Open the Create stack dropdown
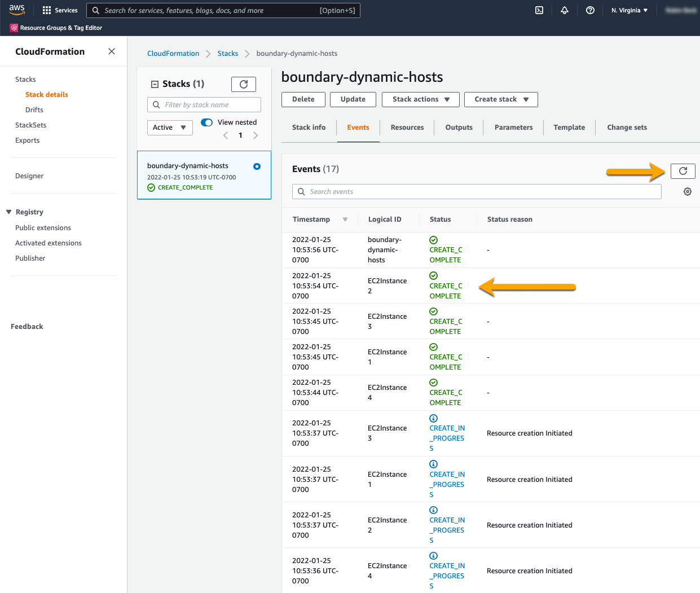The height and width of the screenshot is (593, 700). click(501, 99)
